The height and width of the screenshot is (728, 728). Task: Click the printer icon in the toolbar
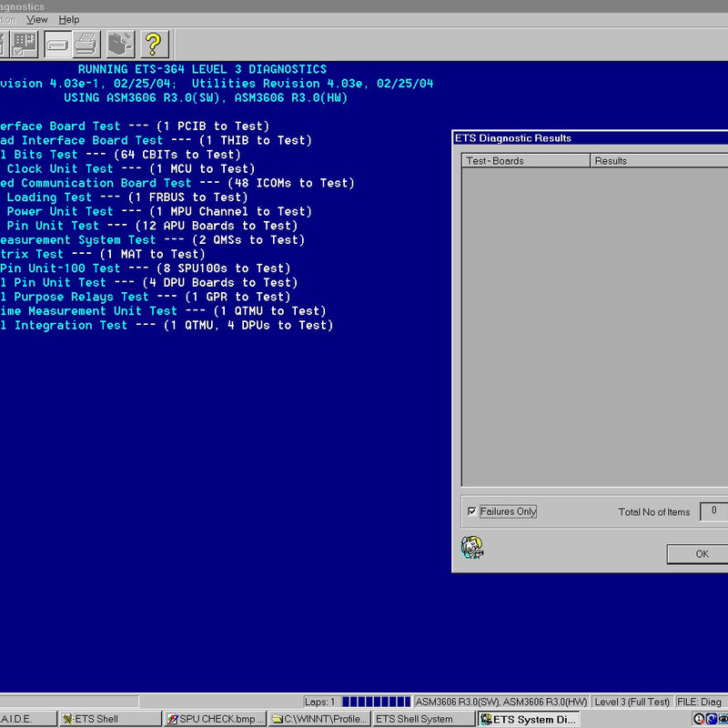coord(86,43)
